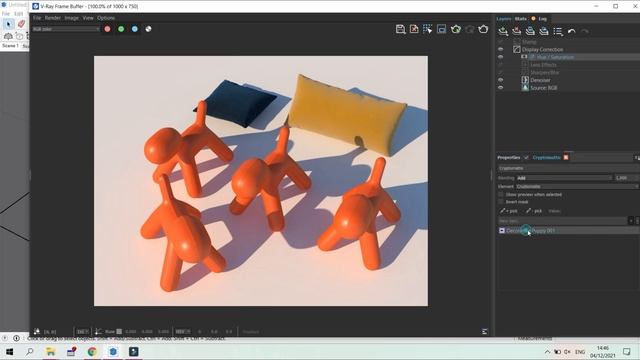Click the Delete layer icon
This screenshot has height=360, width=640.
[x=517, y=31]
